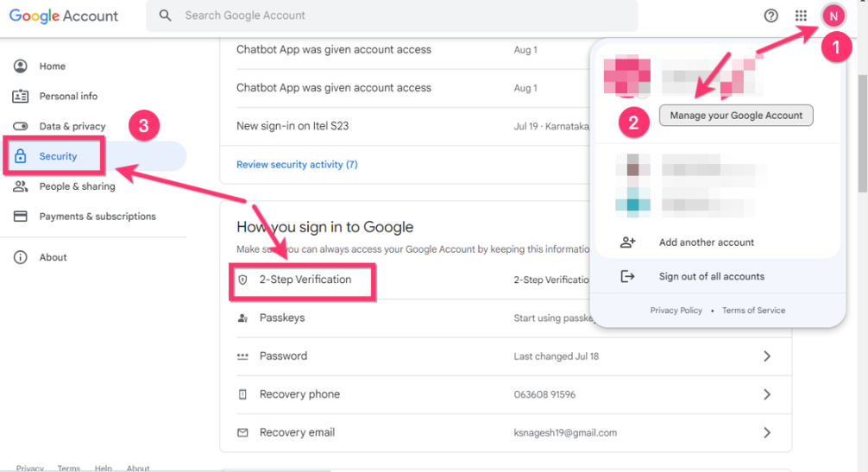Select Data & privacy sidebar item
Viewport: 868px width, 472px height.
pyautogui.click(x=72, y=126)
